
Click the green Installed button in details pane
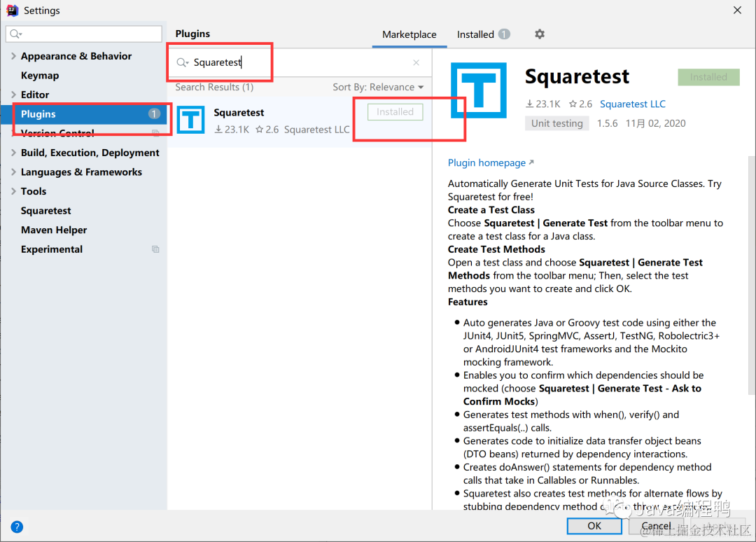pos(708,77)
